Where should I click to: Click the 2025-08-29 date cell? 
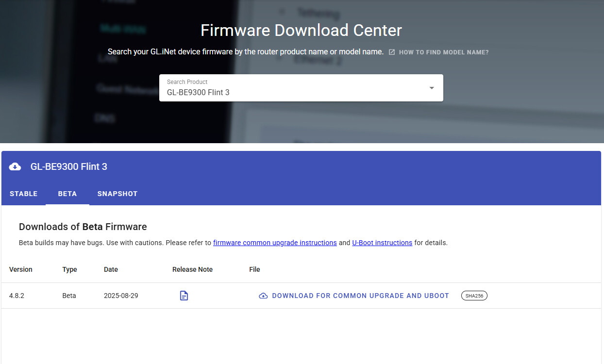121,296
